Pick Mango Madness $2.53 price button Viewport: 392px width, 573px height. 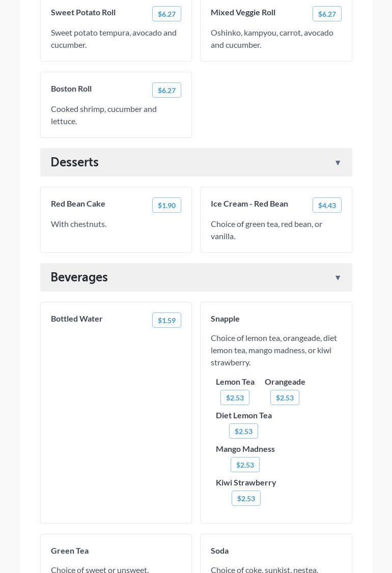tap(245, 465)
